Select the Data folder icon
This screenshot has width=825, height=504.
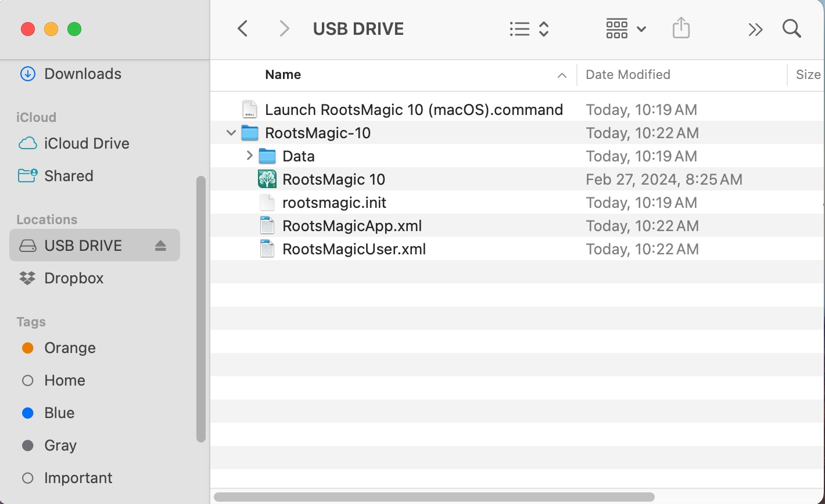(x=267, y=156)
